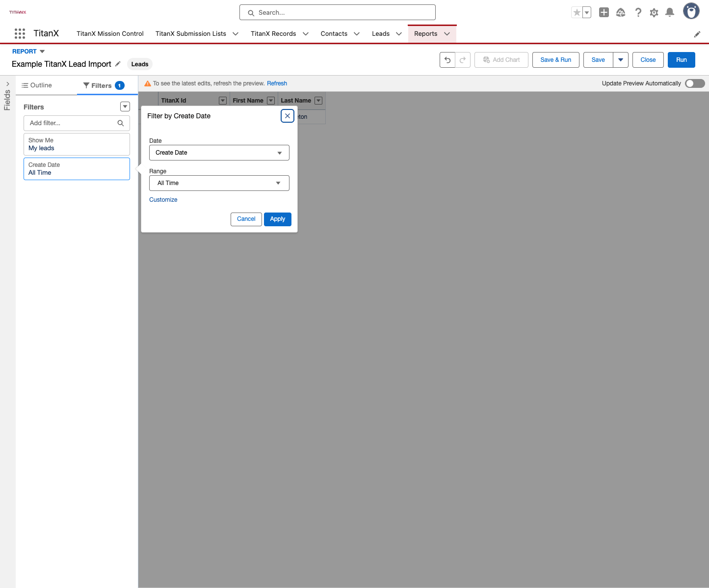Toggle Update Preview Automatically switch
The height and width of the screenshot is (588, 709).
695,83
